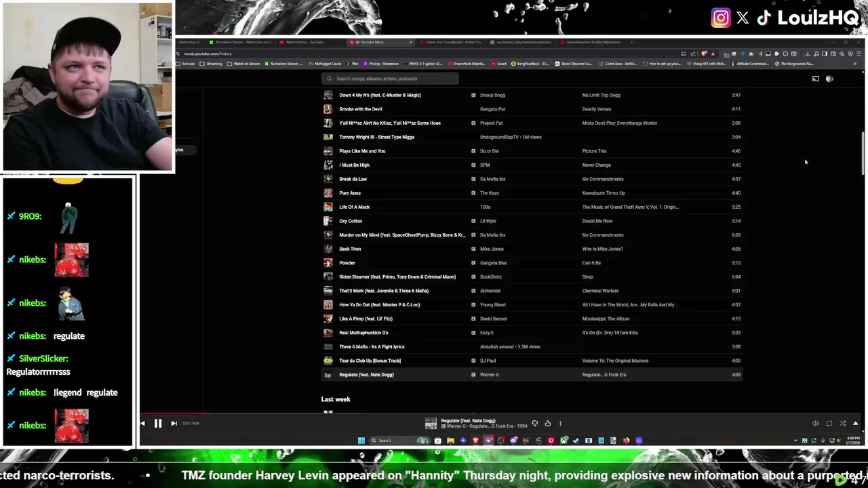Select Three 6 Mafia - Its A Fight lyrics

[372, 347]
